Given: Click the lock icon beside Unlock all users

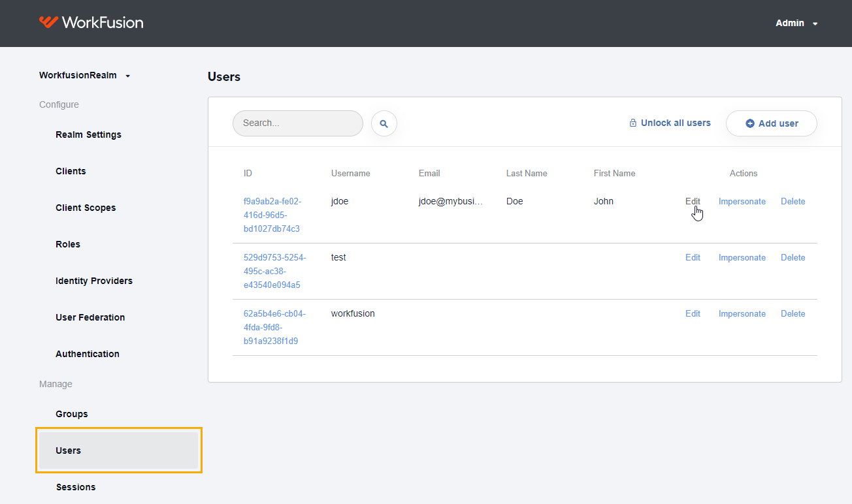Looking at the screenshot, I should [632, 123].
